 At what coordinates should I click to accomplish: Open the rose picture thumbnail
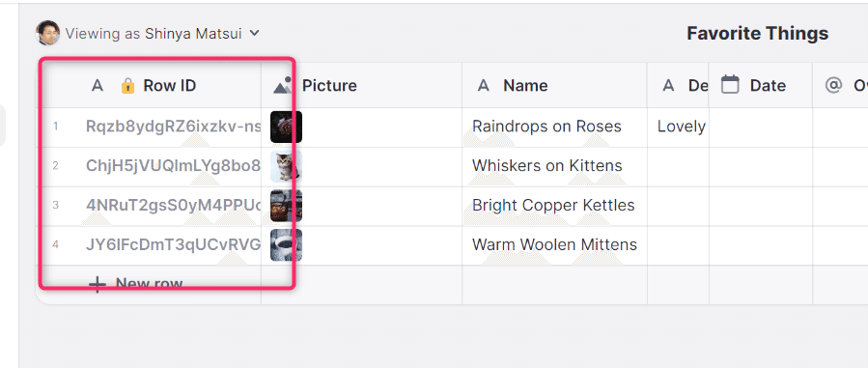point(286,127)
